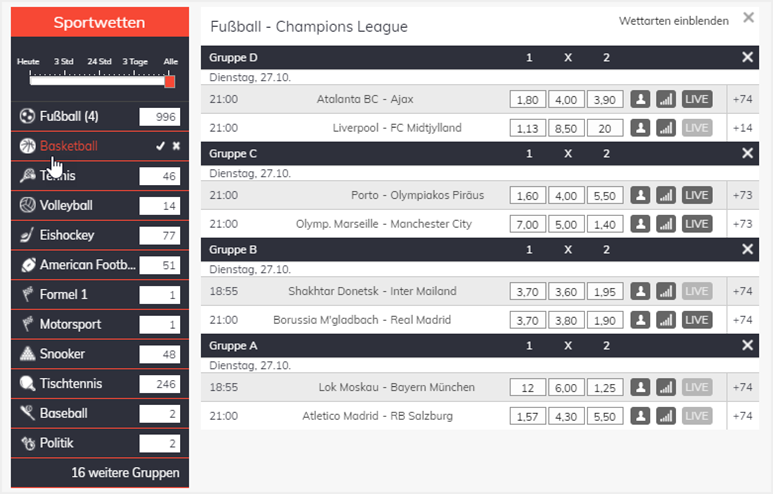Click Wettarten einblenden link
Screen dimensions: 773x494
[673, 21]
